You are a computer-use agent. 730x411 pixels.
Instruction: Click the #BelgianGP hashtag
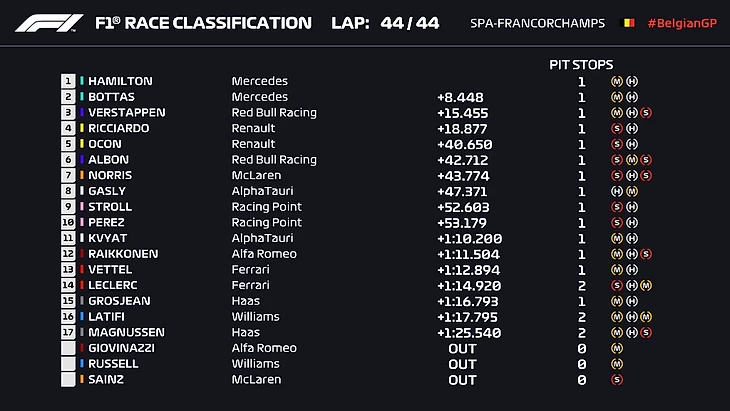point(682,23)
